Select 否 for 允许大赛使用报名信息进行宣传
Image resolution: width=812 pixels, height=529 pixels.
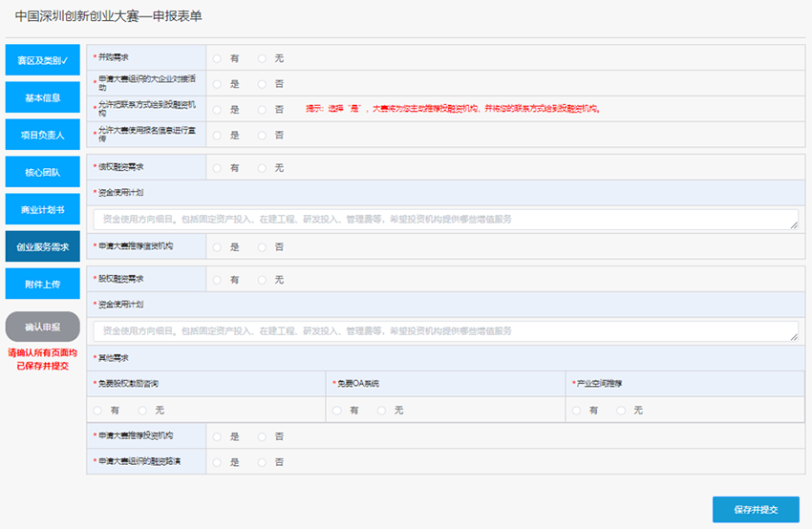click(262, 135)
